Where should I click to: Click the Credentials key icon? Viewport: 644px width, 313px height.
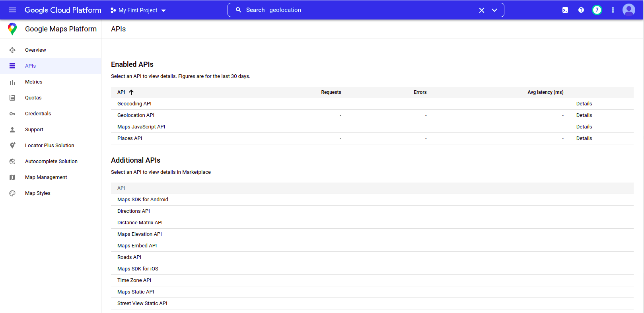pyautogui.click(x=12, y=114)
